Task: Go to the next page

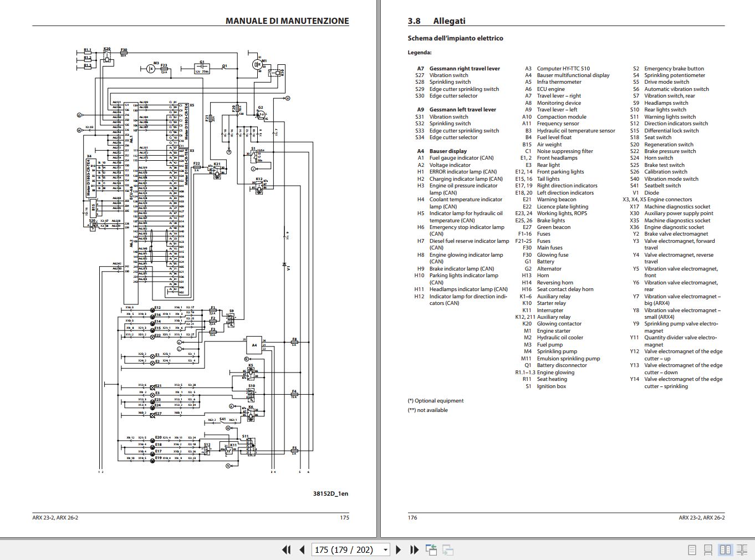Action: 398,549
